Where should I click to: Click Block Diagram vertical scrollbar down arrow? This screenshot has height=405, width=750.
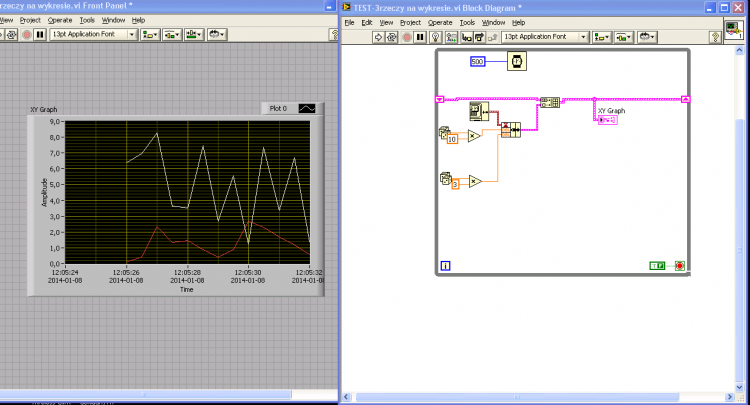pyautogui.click(x=739, y=387)
